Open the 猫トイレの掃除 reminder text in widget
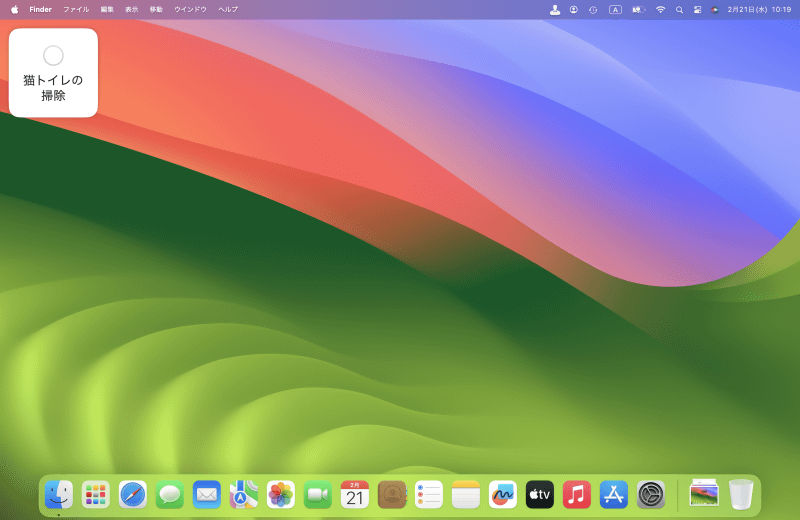This screenshot has width=800, height=520. pos(53,88)
